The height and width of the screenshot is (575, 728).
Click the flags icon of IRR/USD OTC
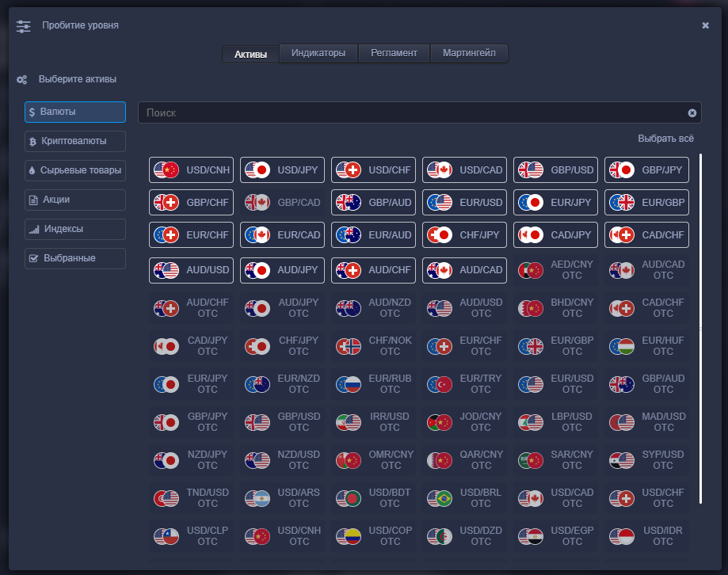click(x=349, y=422)
